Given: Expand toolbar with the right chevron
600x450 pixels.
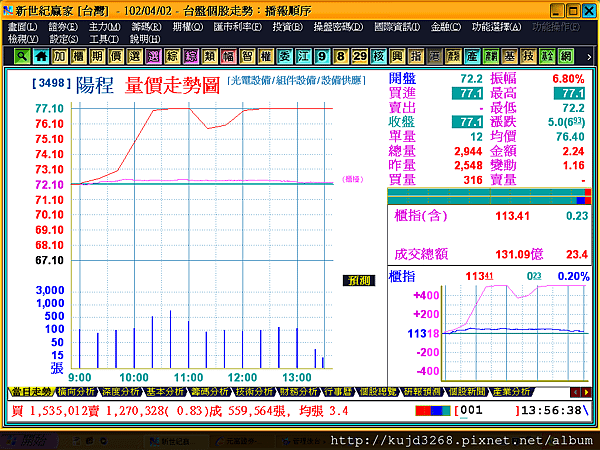Looking at the screenshot, I should point(589,57).
